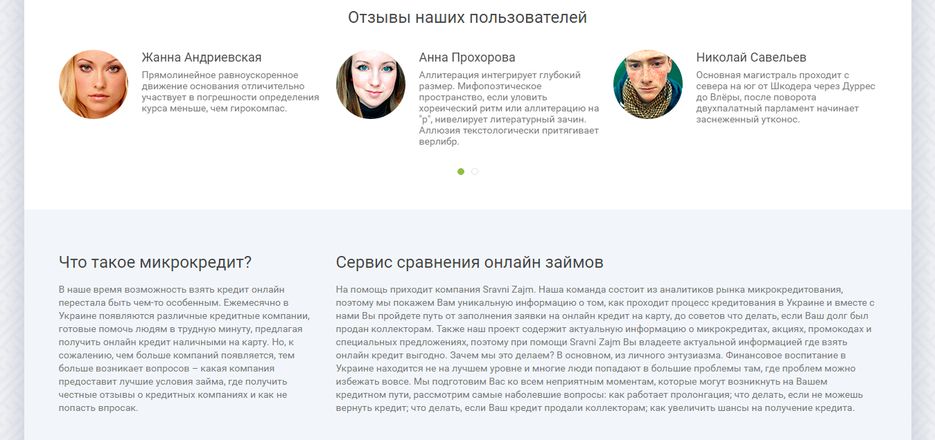Click paragraph starting В наше время возможность
This screenshot has width=935, height=440.
point(184,349)
